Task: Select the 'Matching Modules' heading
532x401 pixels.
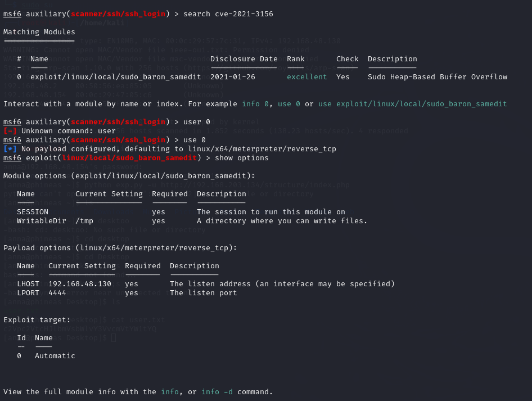Action: point(39,32)
